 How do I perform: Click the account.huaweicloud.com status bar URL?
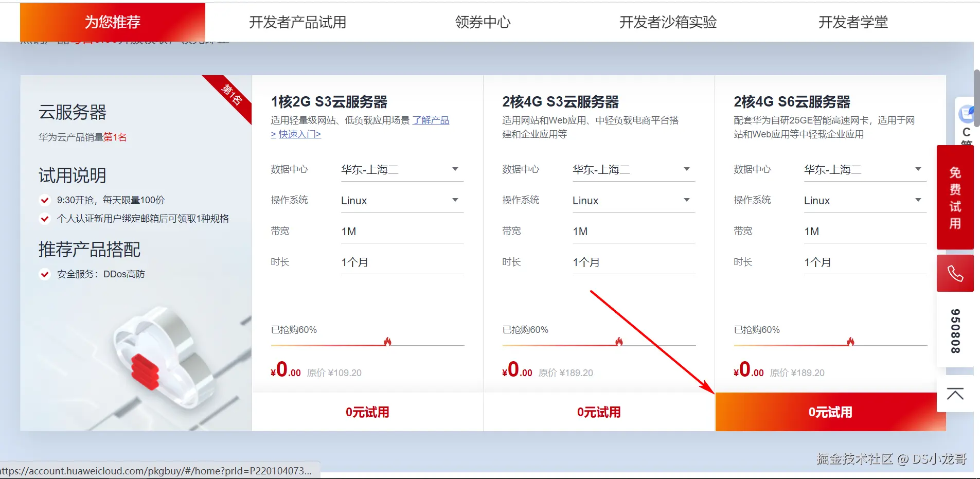156,471
